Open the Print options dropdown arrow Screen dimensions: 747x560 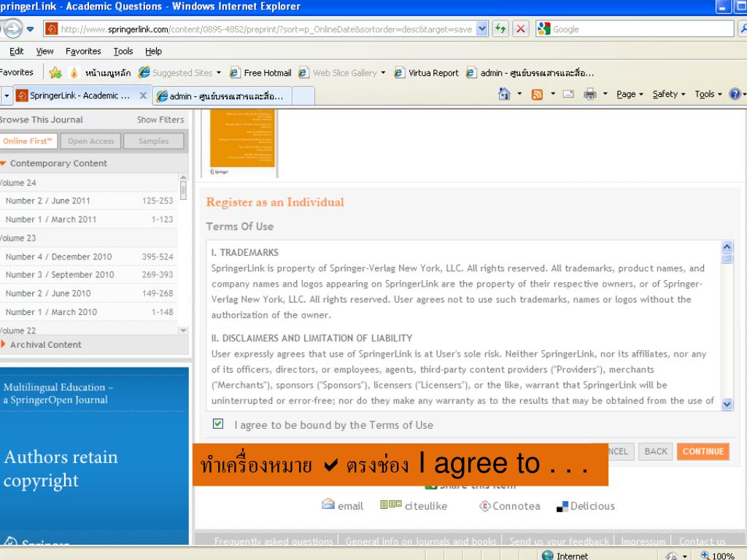click(x=605, y=94)
